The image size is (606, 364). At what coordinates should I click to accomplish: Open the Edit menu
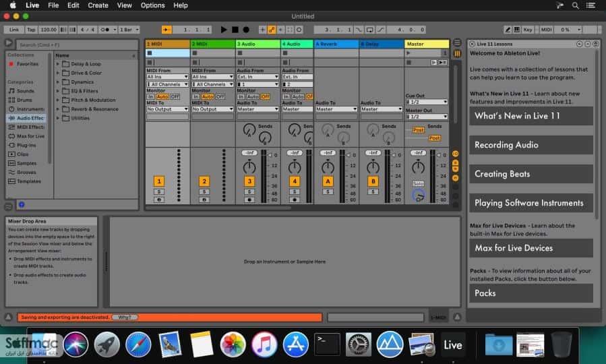[73, 5]
